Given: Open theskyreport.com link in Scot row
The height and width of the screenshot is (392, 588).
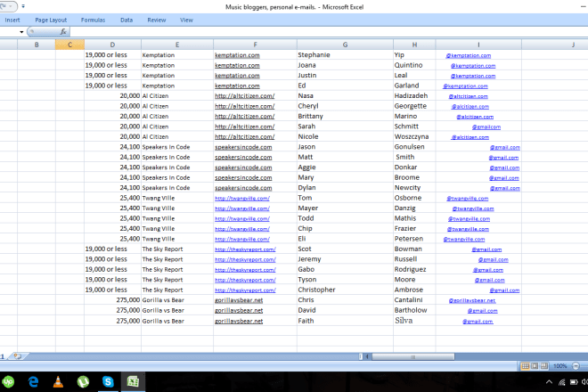Looking at the screenshot, I should (x=245, y=249).
